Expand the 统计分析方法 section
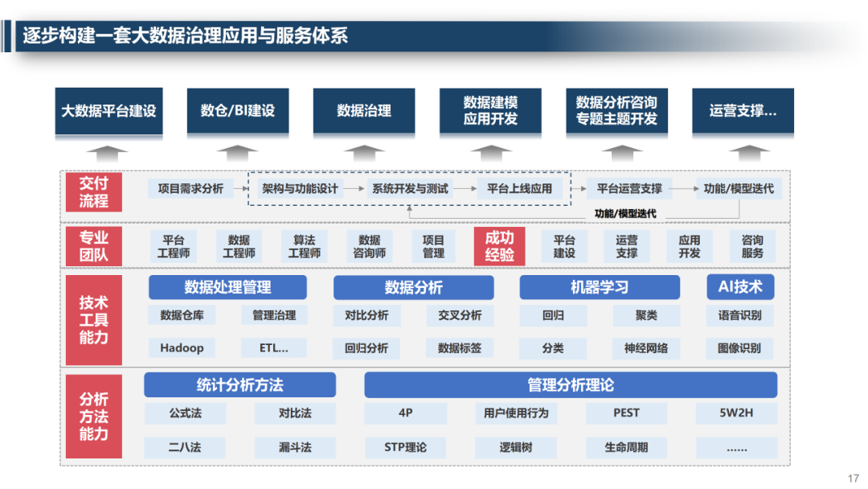 (240, 385)
